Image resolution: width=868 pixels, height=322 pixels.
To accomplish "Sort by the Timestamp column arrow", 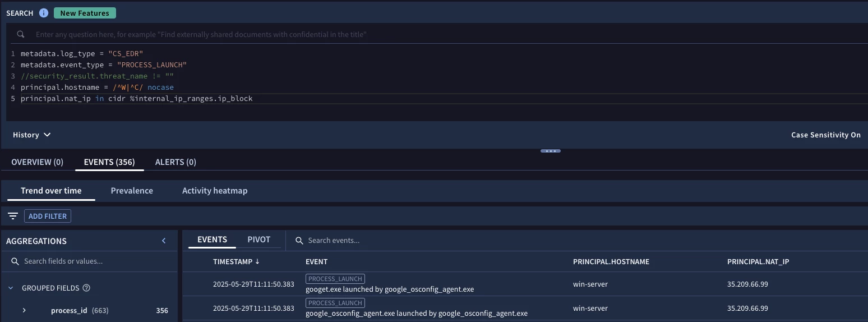I will [257, 261].
